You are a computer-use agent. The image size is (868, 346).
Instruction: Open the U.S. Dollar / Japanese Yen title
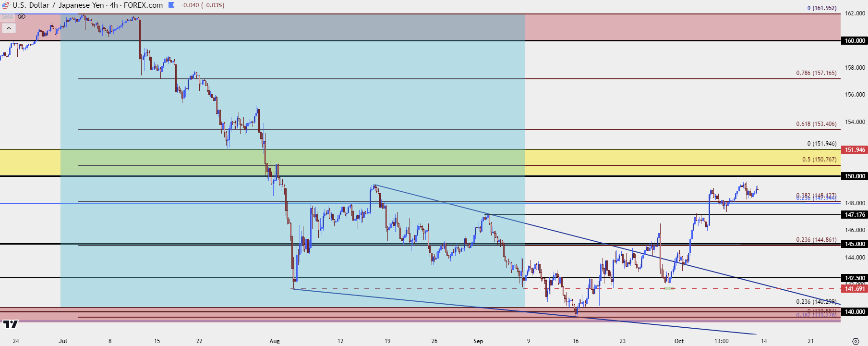point(58,5)
